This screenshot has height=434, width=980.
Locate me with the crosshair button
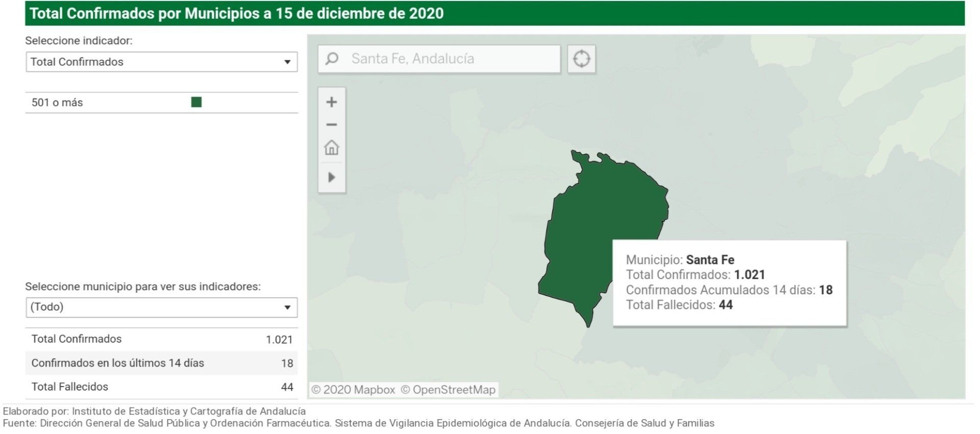581,59
